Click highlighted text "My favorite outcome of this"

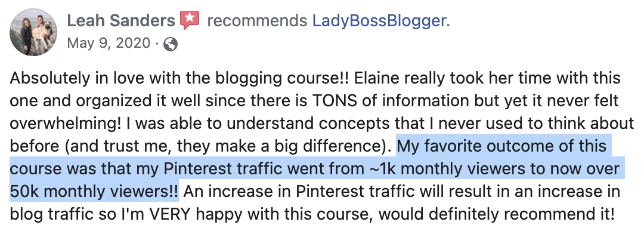tap(501, 146)
